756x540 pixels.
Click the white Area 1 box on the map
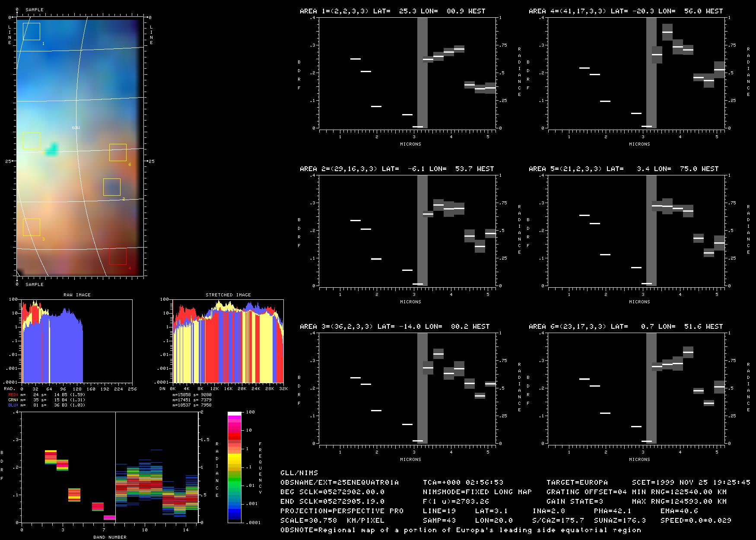coord(32,32)
